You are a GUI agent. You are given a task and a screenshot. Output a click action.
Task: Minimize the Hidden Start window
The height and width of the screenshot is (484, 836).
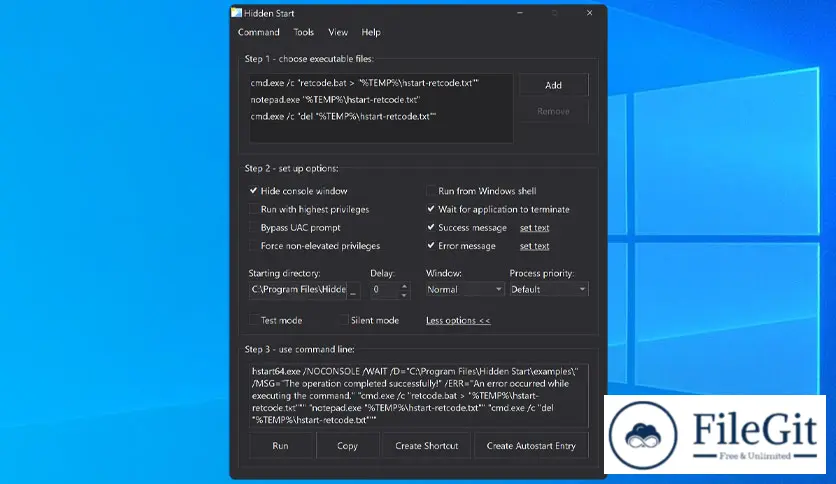tap(520, 13)
